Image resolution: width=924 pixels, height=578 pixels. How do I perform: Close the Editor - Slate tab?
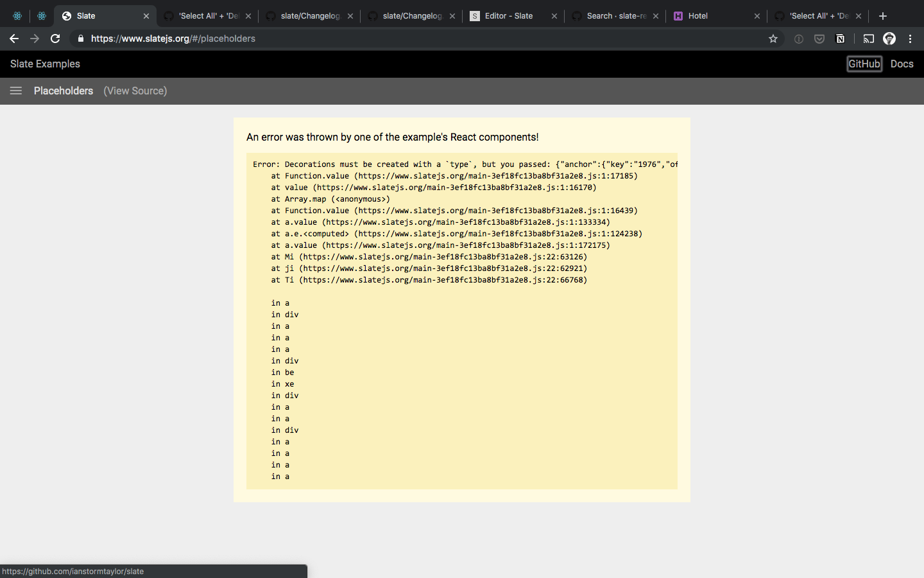(554, 16)
